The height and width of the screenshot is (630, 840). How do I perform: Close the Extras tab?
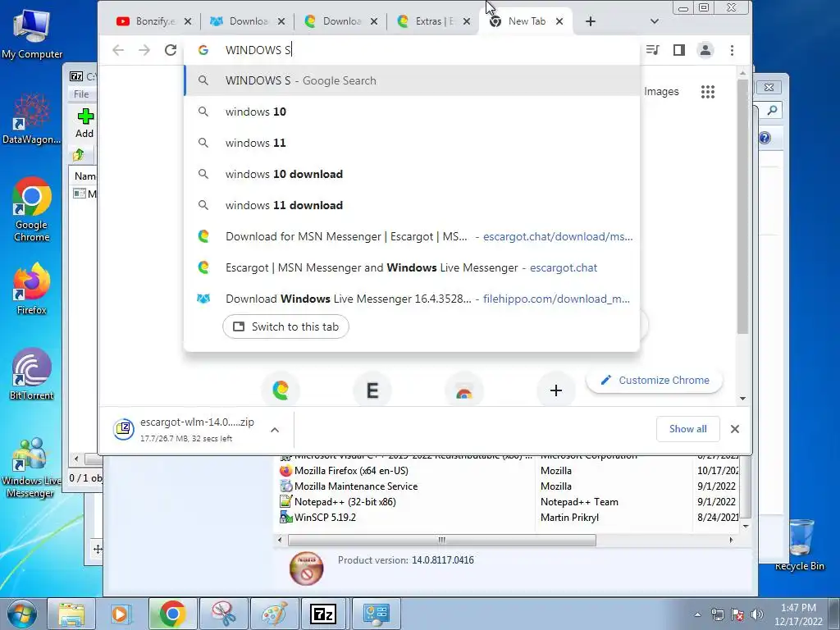(467, 21)
